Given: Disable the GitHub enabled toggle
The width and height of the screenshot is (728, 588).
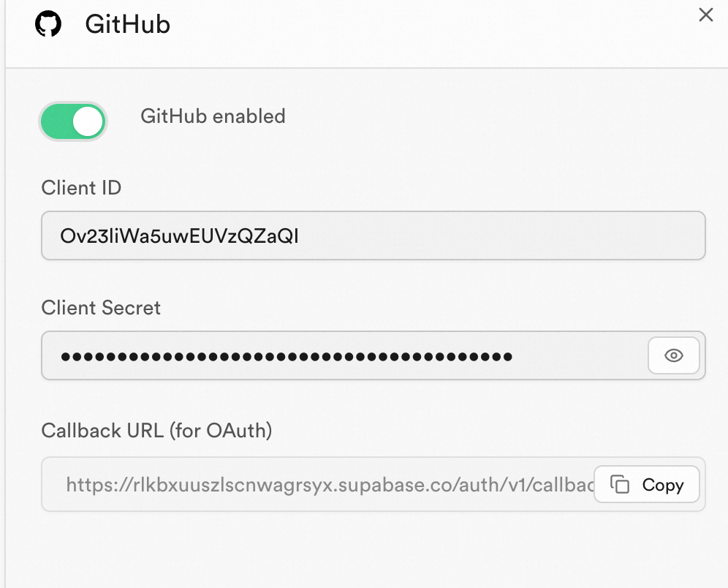Looking at the screenshot, I should [x=73, y=121].
